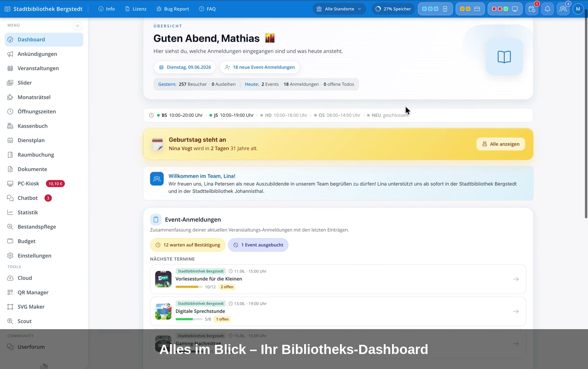Click the Budget wallet icon
This screenshot has height=369, width=588.
point(10,241)
